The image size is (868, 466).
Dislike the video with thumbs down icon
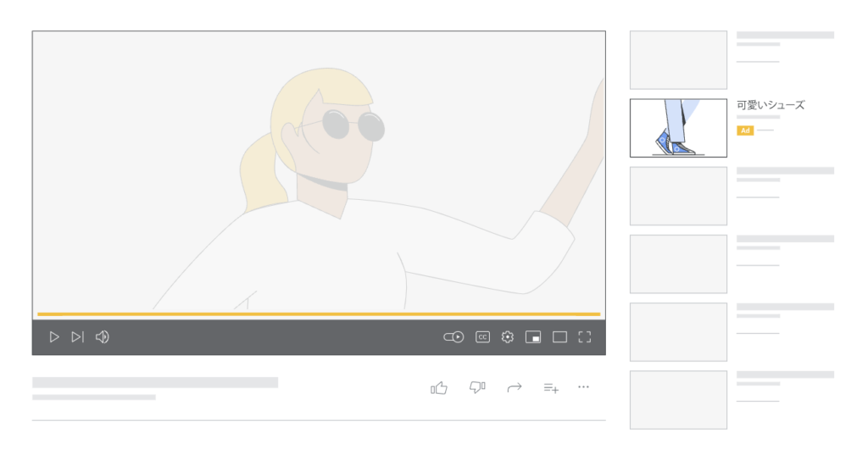(x=477, y=387)
